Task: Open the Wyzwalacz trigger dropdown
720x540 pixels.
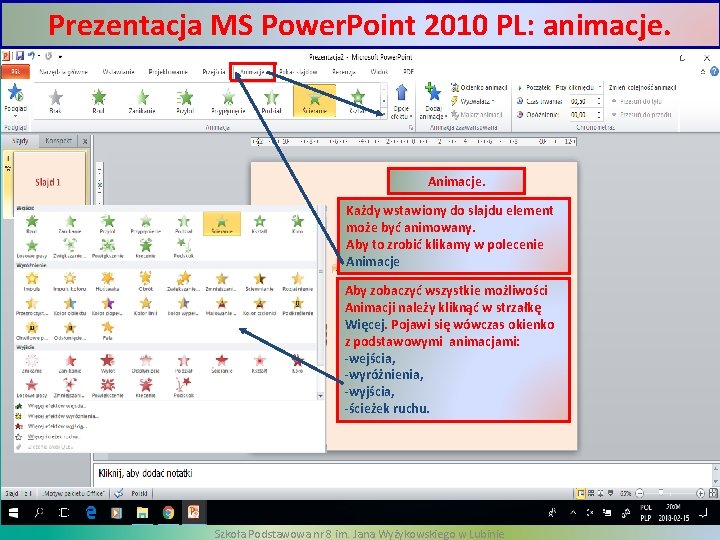Action: [x=473, y=101]
